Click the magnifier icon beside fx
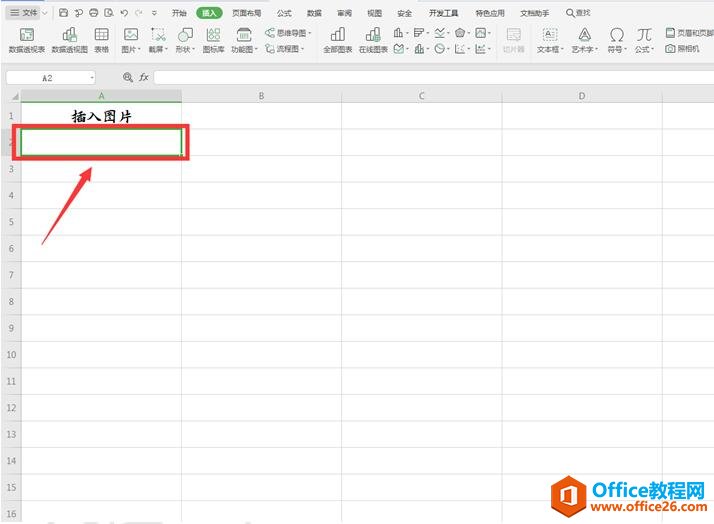Image resolution: width=714 pixels, height=524 pixels. tap(128, 77)
